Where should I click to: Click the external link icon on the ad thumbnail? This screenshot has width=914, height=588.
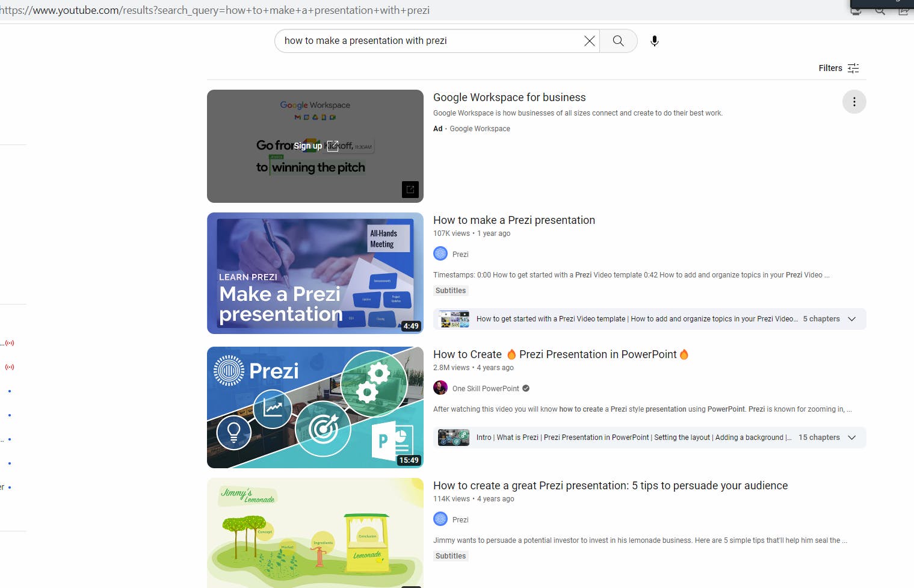click(410, 190)
